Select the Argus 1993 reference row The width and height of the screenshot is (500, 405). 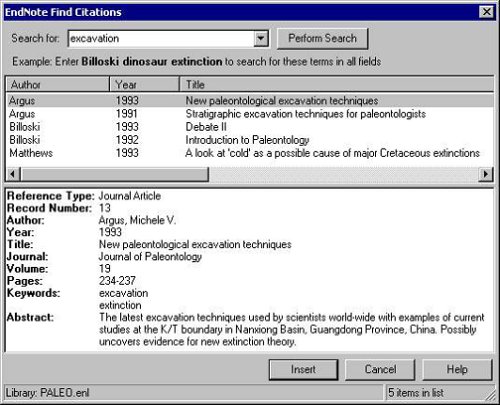click(250, 101)
